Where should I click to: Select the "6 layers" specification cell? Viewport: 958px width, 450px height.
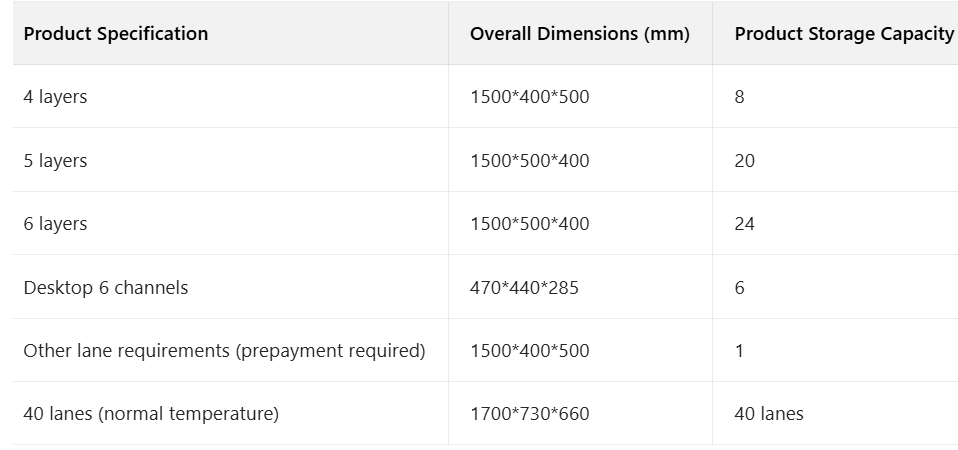[x=56, y=224]
